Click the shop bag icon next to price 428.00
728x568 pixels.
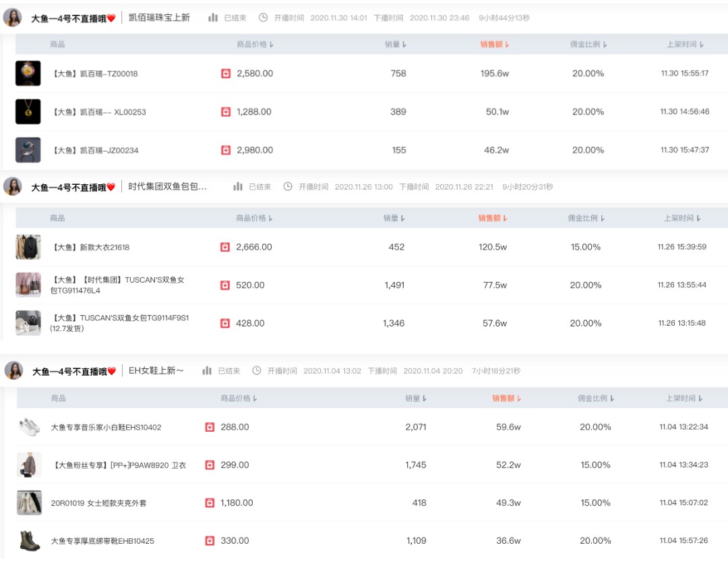pyautogui.click(x=225, y=323)
